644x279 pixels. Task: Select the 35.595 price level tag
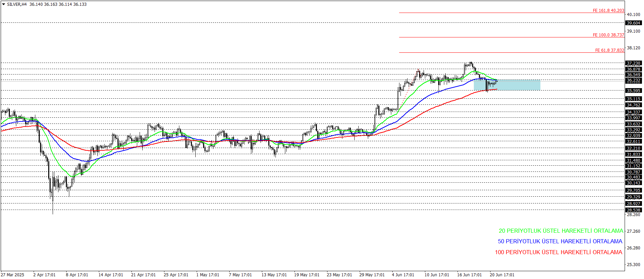point(633,91)
